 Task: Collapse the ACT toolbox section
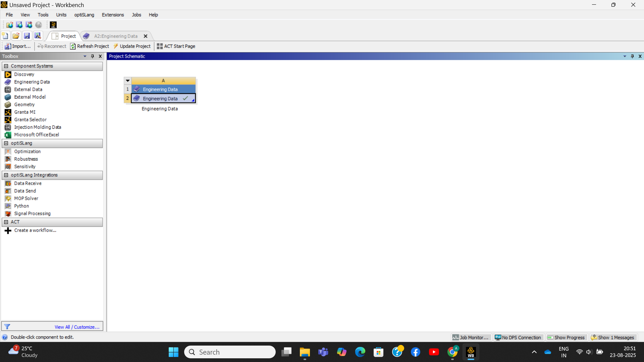click(6, 222)
